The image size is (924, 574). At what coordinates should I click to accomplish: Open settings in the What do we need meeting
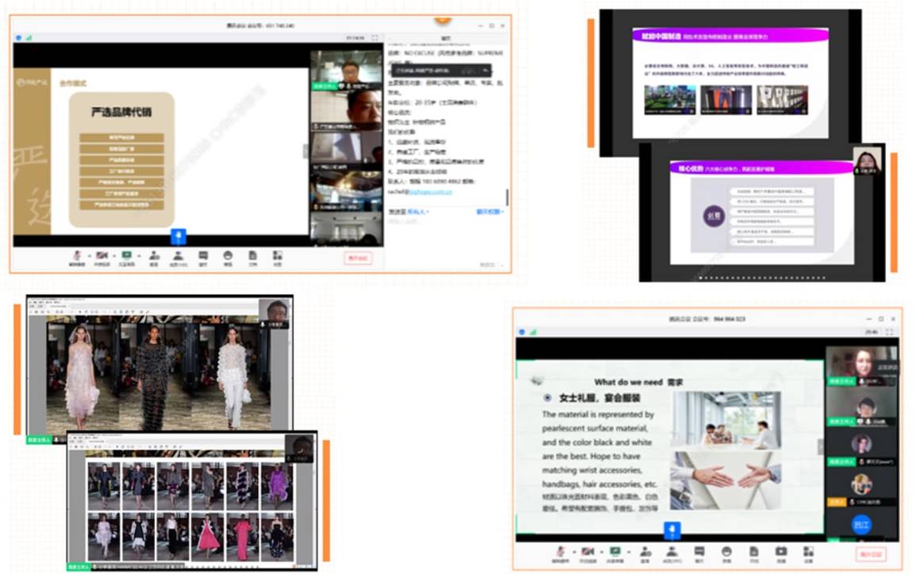[808, 555]
